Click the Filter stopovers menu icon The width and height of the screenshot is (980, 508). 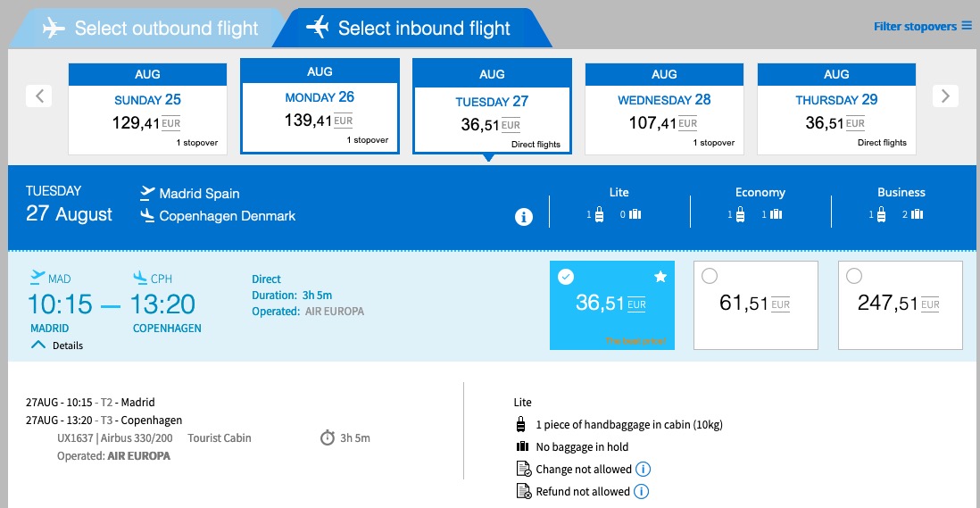coord(967,26)
